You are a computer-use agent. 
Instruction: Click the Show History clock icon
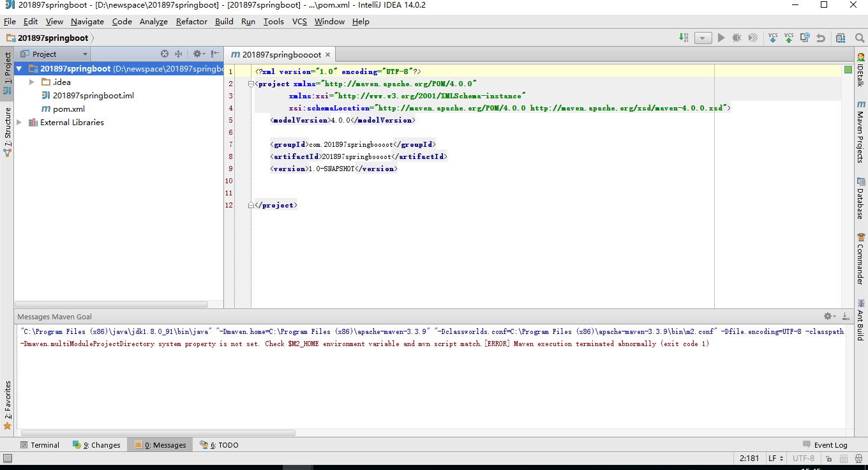pyautogui.click(x=805, y=38)
